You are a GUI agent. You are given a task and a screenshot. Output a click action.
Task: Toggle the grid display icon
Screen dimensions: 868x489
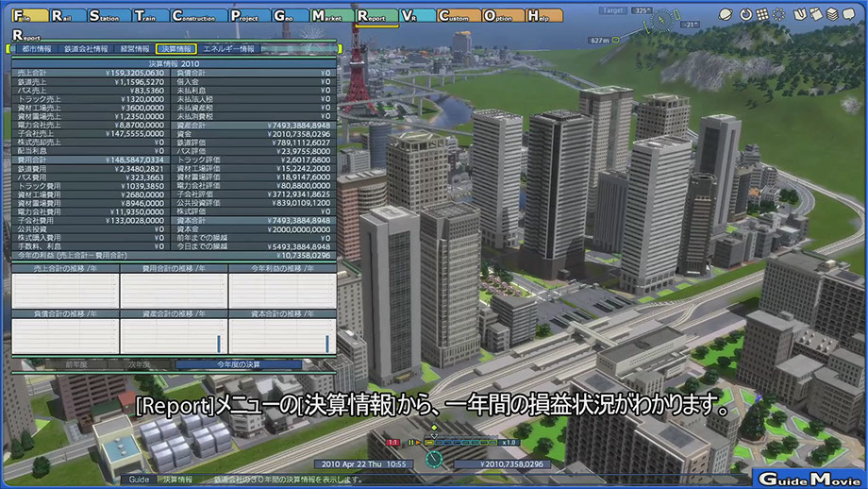tap(760, 14)
